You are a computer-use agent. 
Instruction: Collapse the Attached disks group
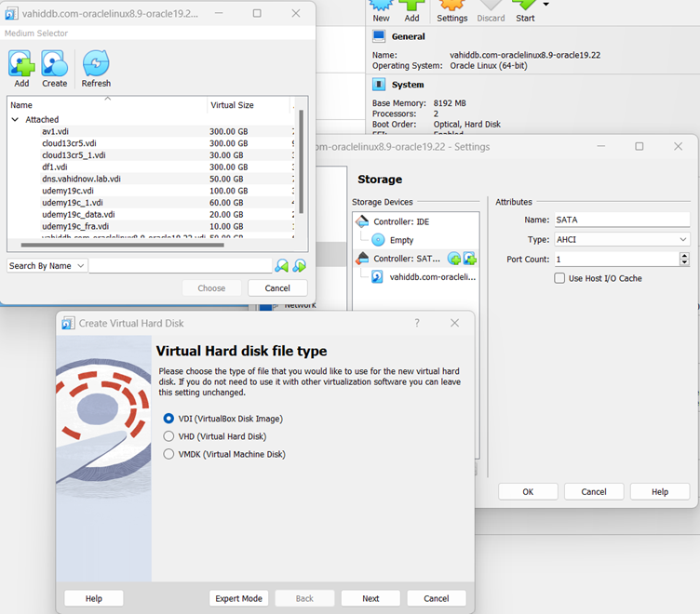coord(16,120)
